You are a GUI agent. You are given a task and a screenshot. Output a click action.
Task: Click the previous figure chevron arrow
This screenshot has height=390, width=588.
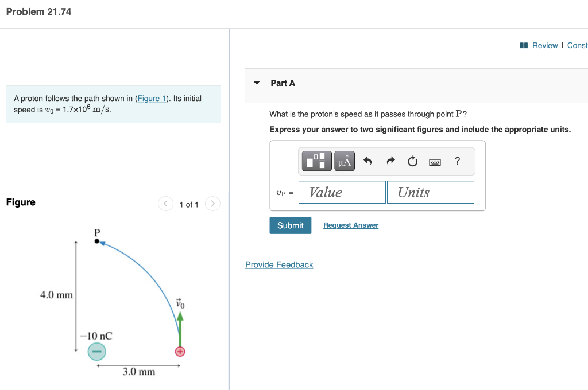[x=165, y=204]
